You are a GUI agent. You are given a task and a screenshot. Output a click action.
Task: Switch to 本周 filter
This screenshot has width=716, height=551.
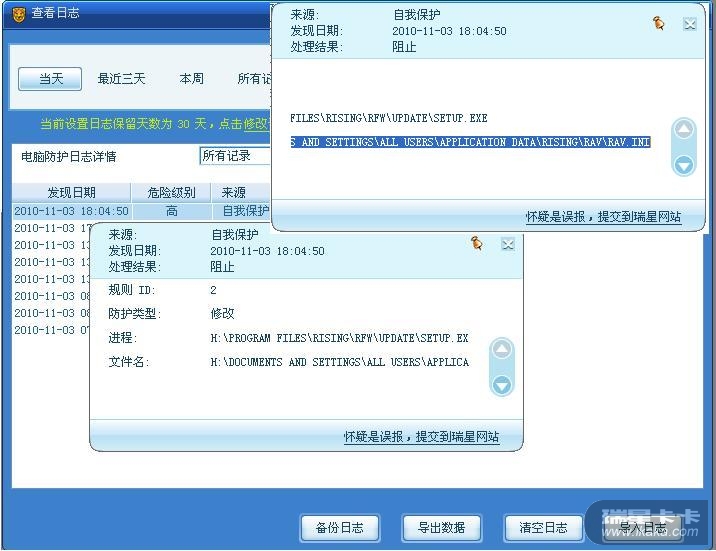(191, 79)
